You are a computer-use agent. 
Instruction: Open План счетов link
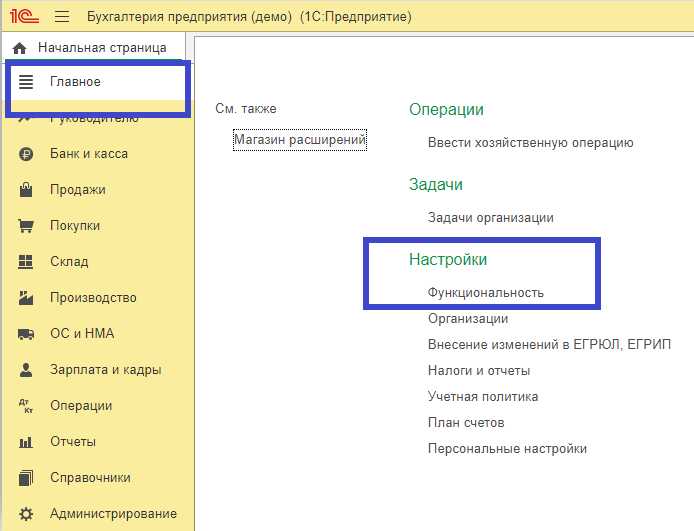point(466,423)
